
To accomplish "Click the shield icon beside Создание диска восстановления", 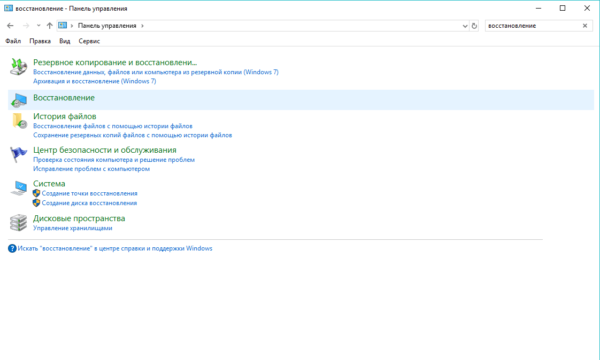I will pyautogui.click(x=36, y=203).
